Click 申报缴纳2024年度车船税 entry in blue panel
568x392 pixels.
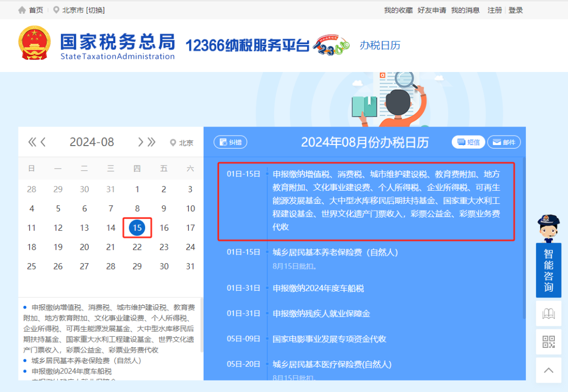click(318, 288)
